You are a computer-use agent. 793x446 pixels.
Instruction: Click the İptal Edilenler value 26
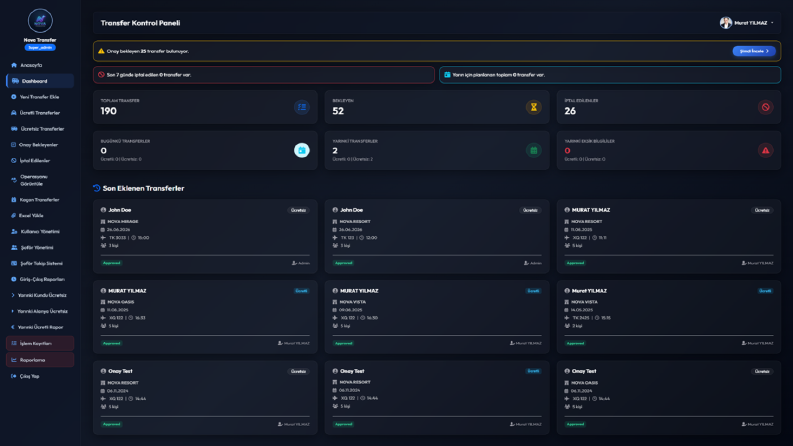570,111
